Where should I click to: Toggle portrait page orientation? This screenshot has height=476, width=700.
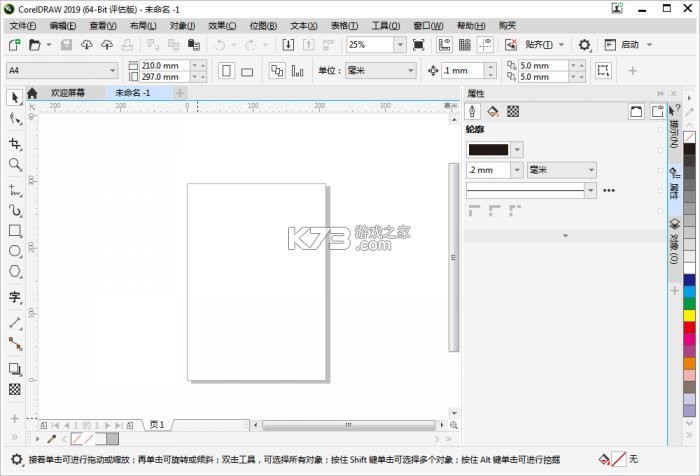(x=226, y=71)
